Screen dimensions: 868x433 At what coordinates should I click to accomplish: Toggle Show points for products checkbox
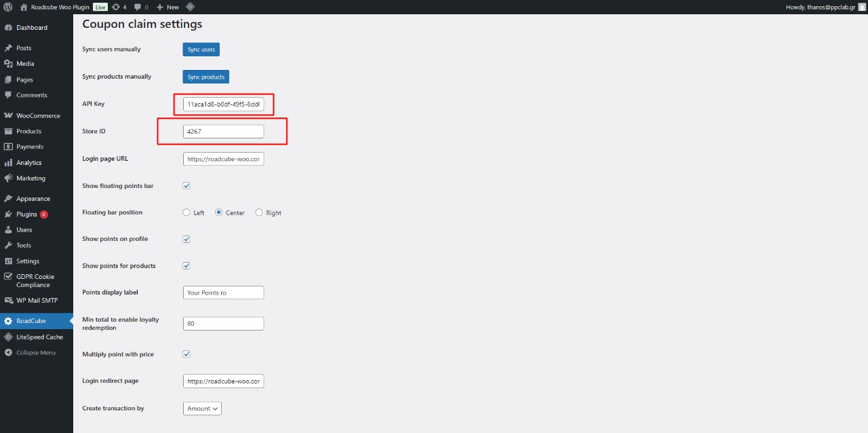tap(186, 266)
